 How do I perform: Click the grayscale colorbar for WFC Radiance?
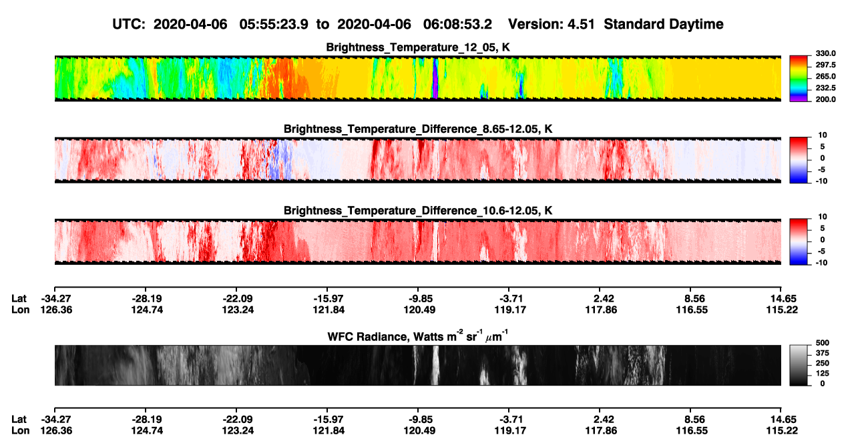pyautogui.click(x=799, y=364)
